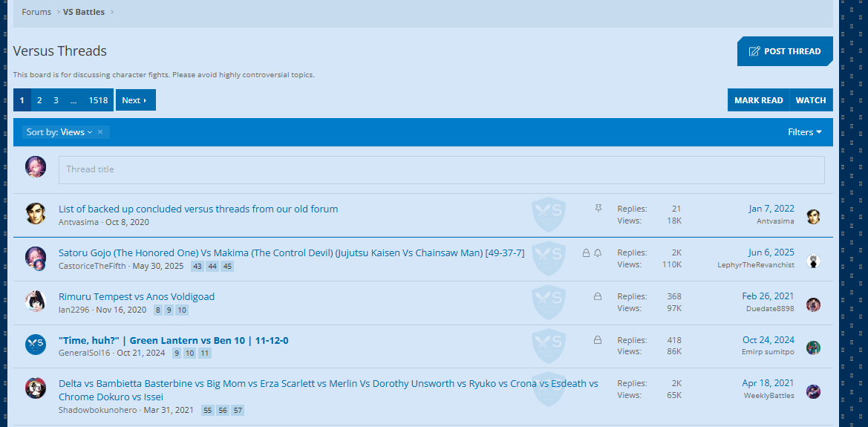Click the Oct 8, 2020 thread start date
The height and width of the screenshot is (427, 868).
click(127, 223)
